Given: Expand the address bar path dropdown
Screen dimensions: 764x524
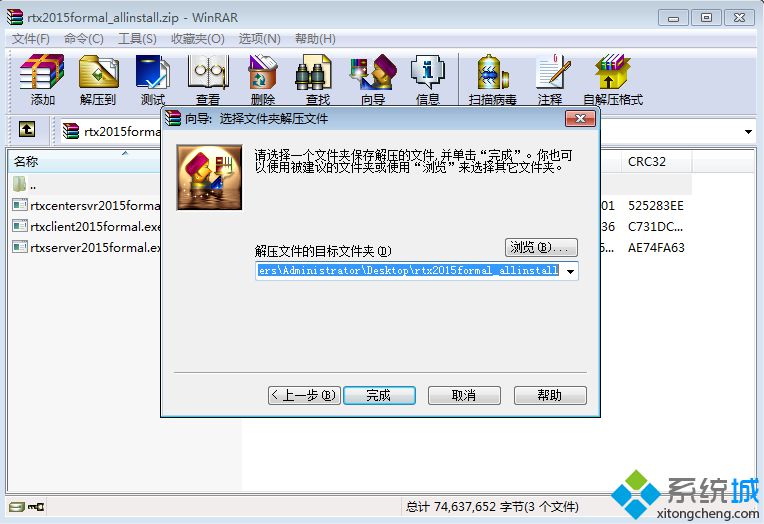Looking at the screenshot, I should pyautogui.click(x=748, y=131).
